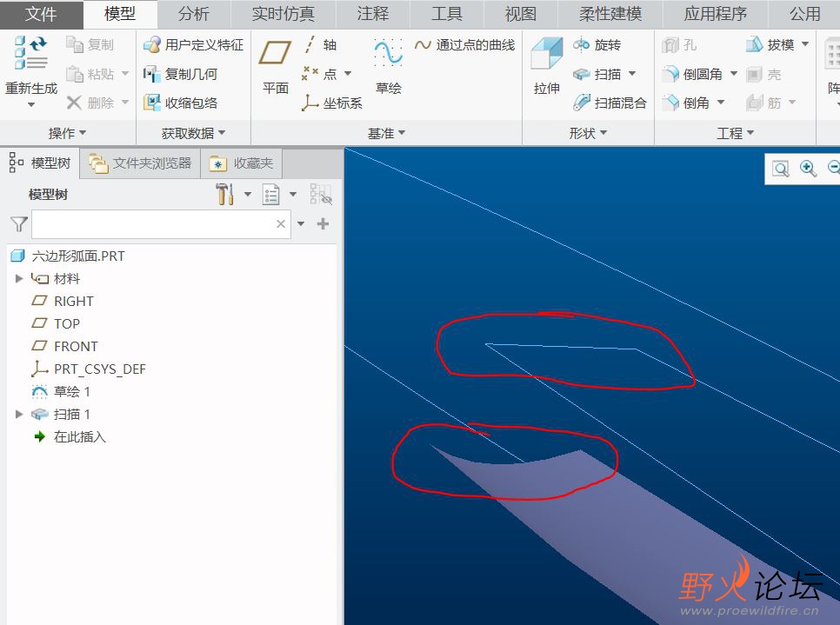Switch to the 分析 ribbon tab

(194, 14)
